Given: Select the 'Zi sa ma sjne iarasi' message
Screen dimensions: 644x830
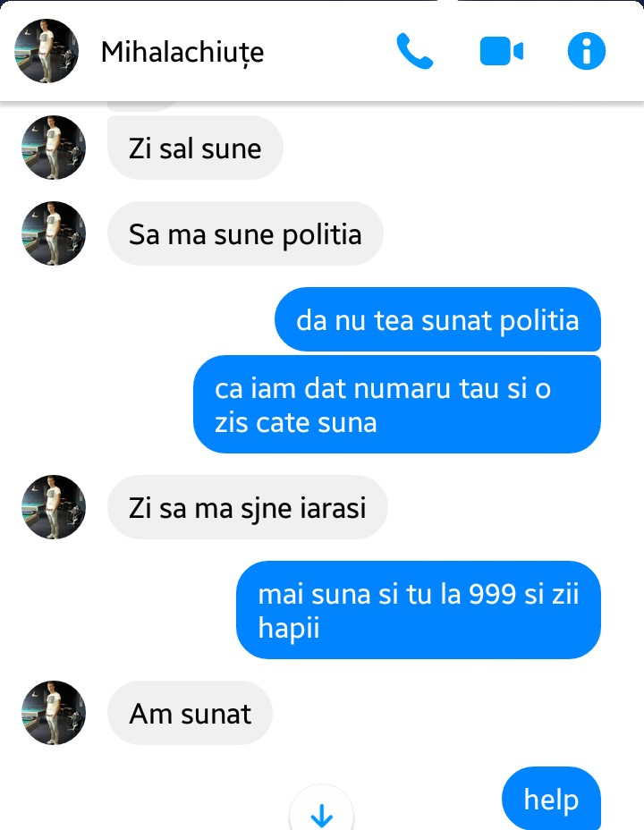Looking at the screenshot, I should point(248,507).
